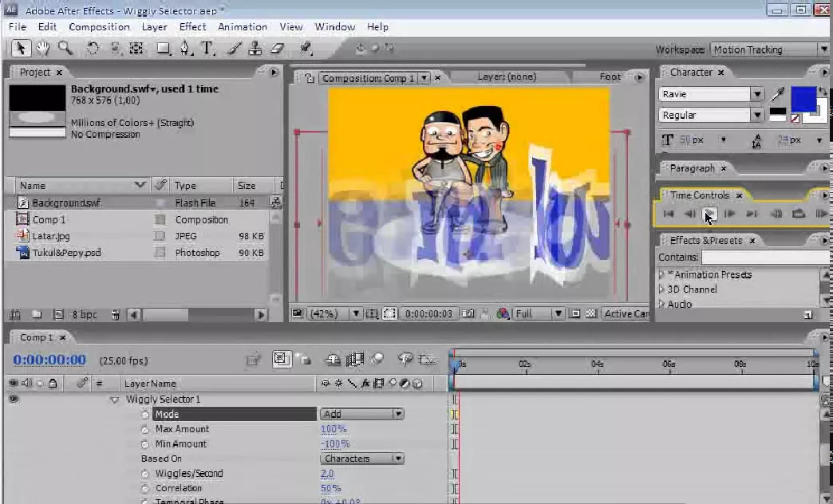This screenshot has width=833, height=504.
Task: Open Comp Flowchart view in timeline
Action: tap(253, 360)
